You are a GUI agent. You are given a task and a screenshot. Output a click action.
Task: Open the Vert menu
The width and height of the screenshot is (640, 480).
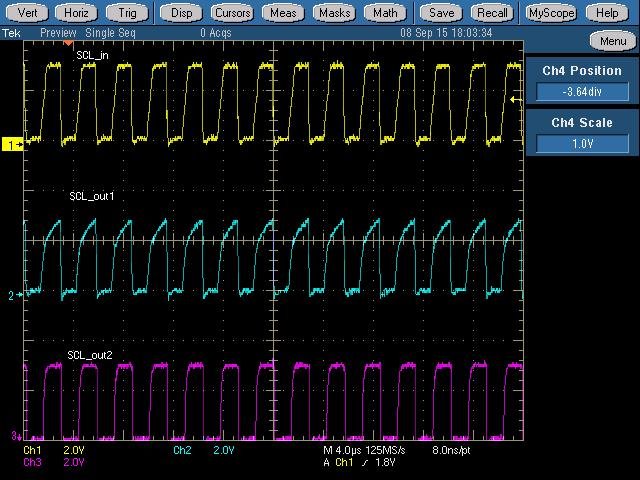pyautogui.click(x=28, y=13)
